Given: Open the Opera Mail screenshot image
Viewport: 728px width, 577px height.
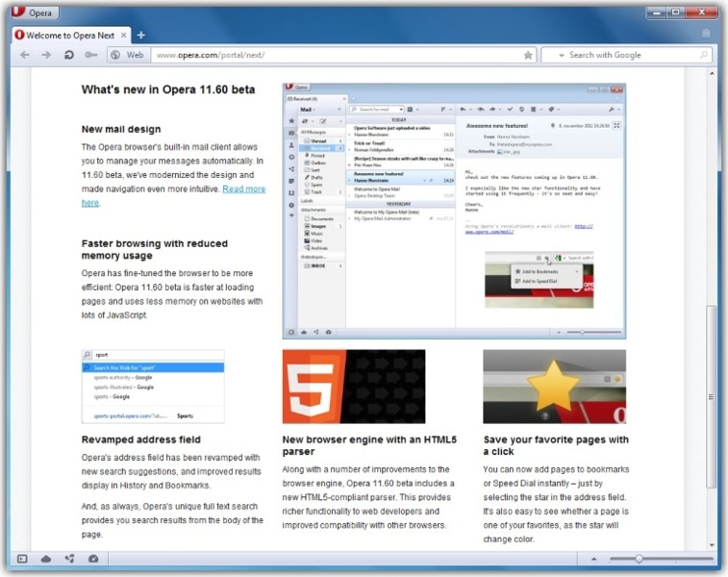Looking at the screenshot, I should pos(454,211).
